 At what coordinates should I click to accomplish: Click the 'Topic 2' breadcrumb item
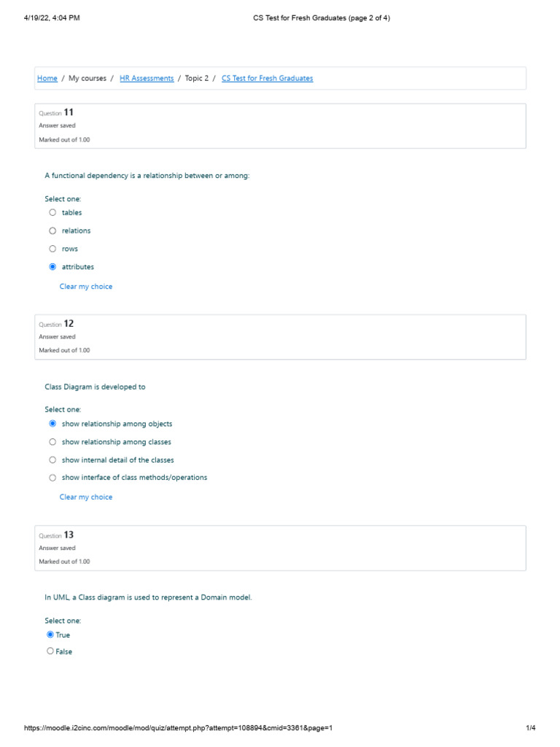pos(197,78)
